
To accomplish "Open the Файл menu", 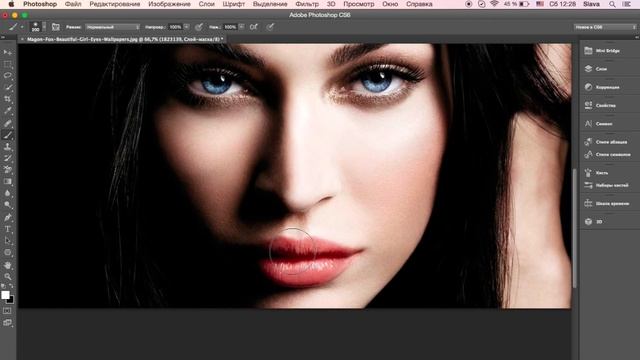I will (x=73, y=4).
